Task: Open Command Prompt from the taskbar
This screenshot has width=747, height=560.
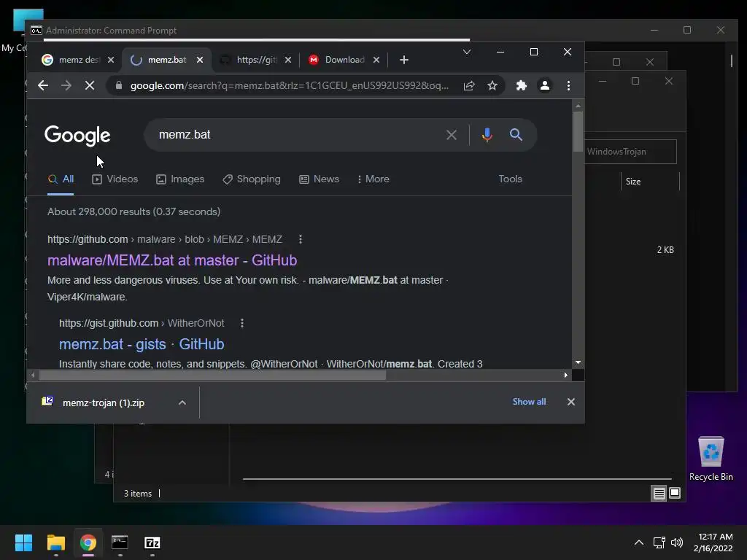Action: click(120, 542)
